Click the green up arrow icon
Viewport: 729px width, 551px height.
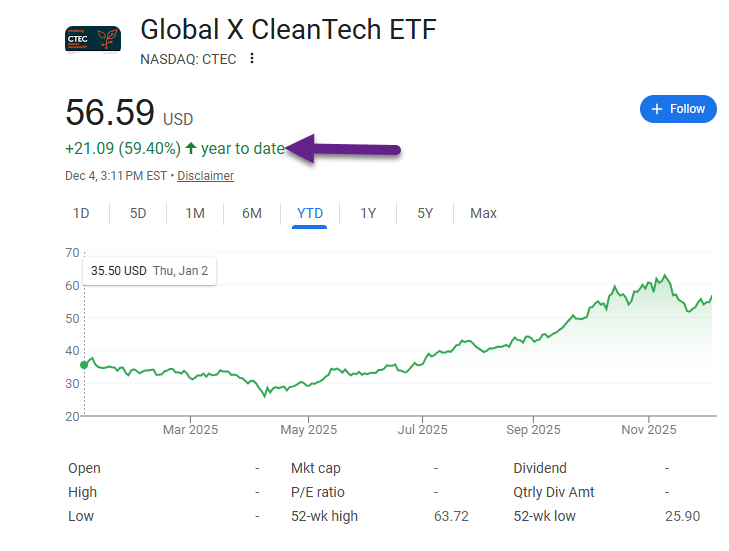pos(191,149)
